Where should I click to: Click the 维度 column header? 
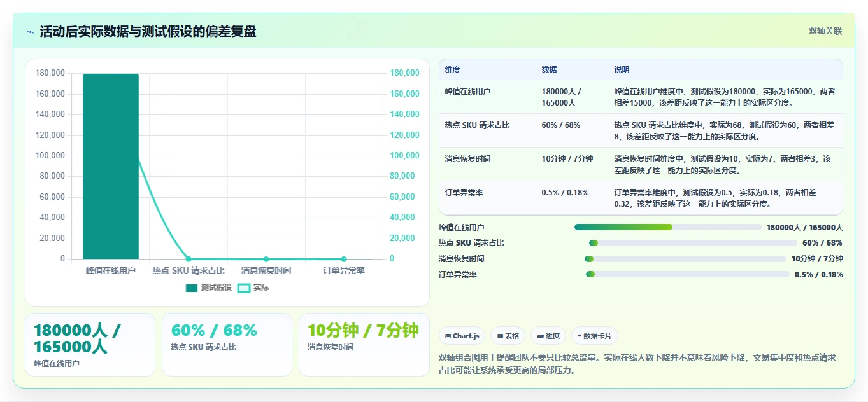pyautogui.click(x=453, y=69)
